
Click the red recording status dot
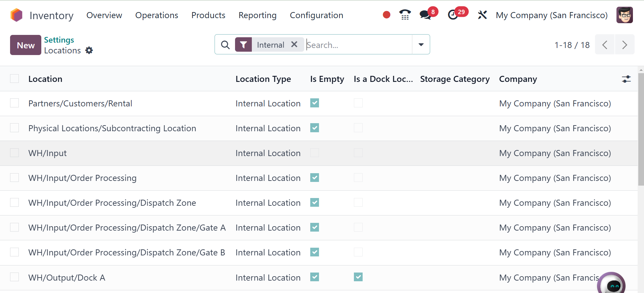pos(386,15)
